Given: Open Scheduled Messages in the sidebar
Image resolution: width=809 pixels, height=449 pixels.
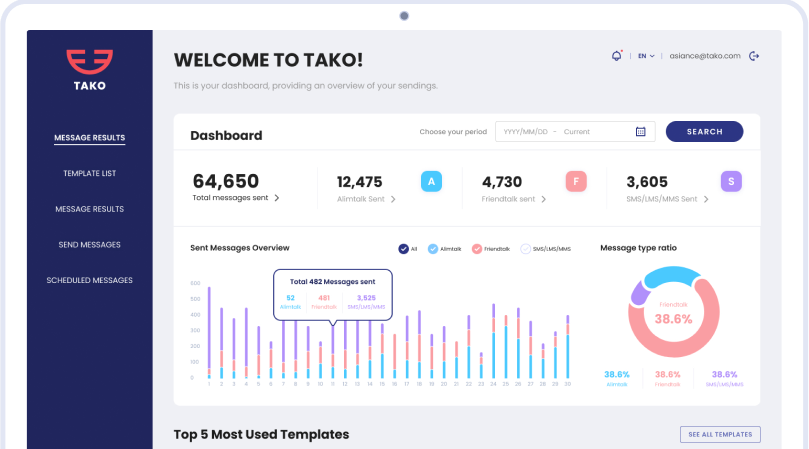Looking at the screenshot, I should tap(89, 280).
